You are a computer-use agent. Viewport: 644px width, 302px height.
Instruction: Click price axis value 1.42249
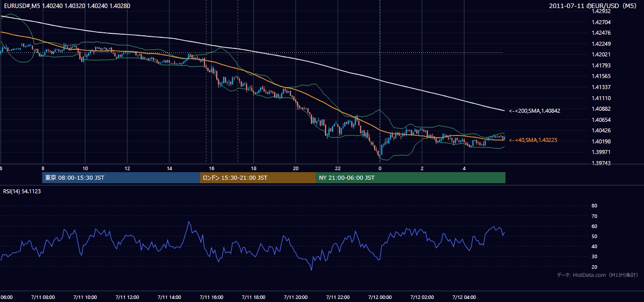pos(601,44)
